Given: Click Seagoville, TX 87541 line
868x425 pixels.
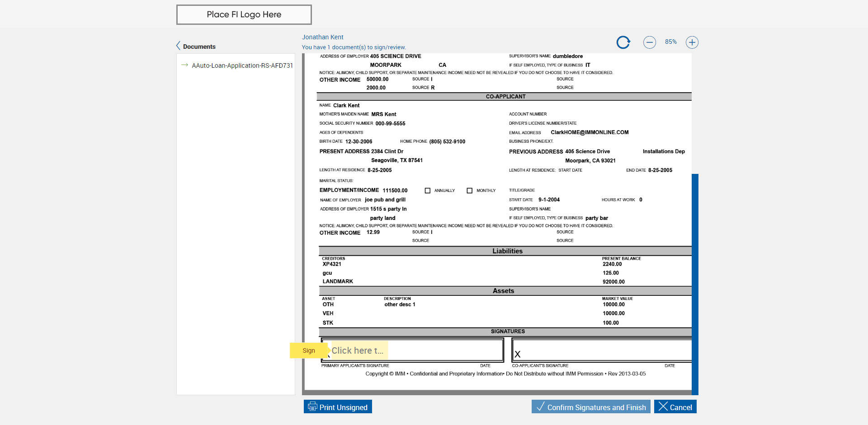Looking at the screenshot, I should point(397,160).
